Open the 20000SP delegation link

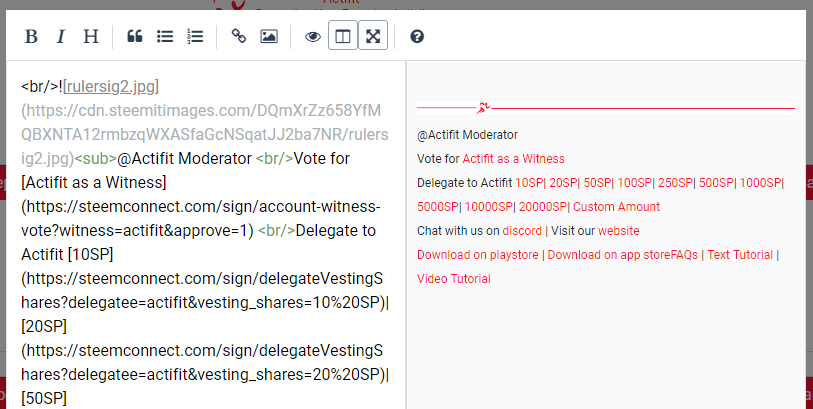coord(543,207)
